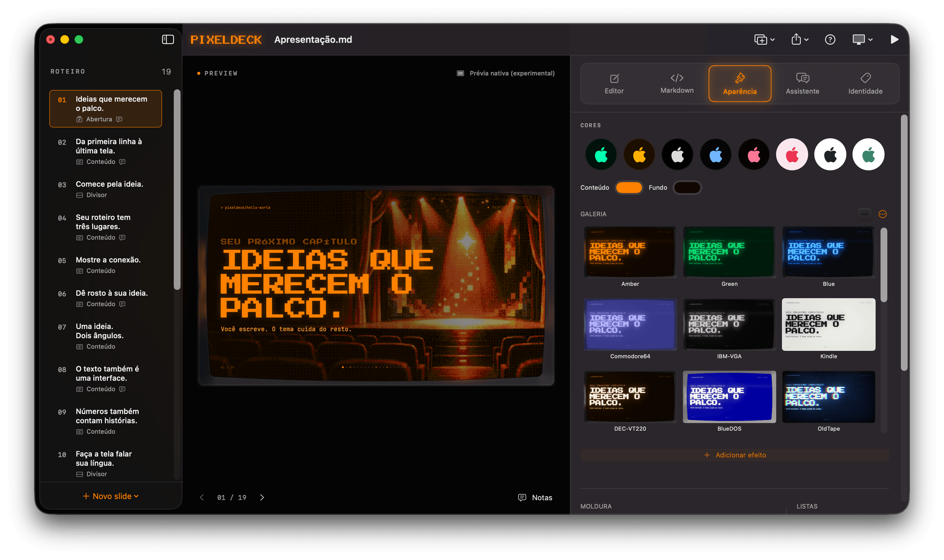
Task: Toggle the sidebar panel icon
Action: (x=168, y=40)
